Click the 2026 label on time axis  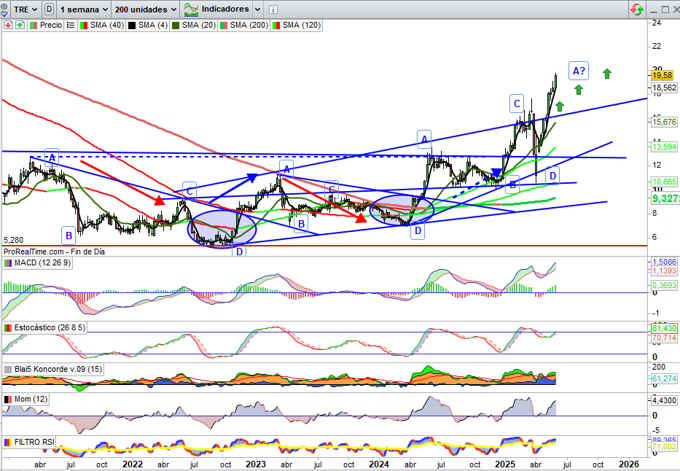pyautogui.click(x=628, y=464)
